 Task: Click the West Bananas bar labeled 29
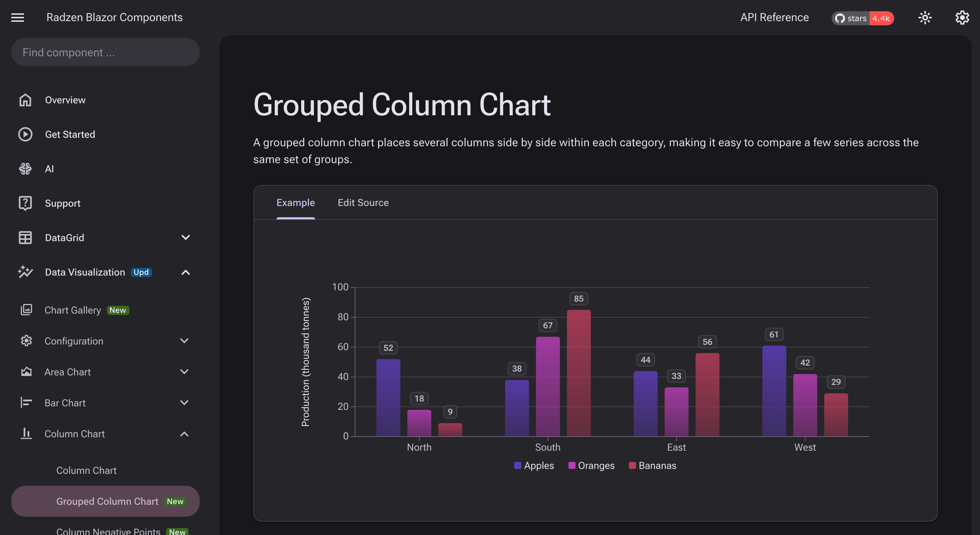coord(836,415)
